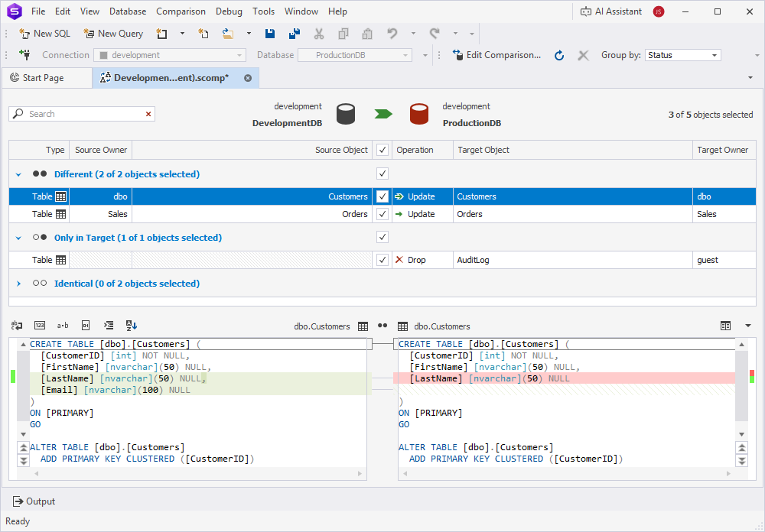Open the Comparison menu

click(181, 11)
